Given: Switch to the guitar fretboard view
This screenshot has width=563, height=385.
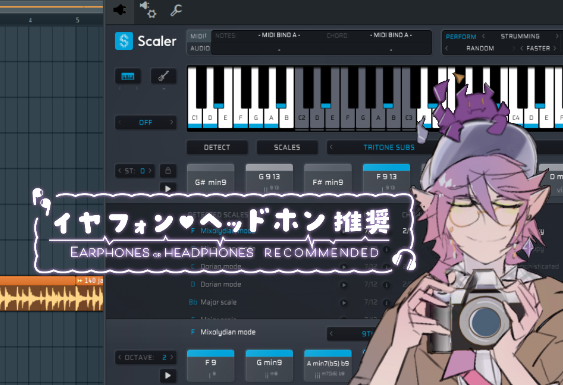Looking at the screenshot, I should pyautogui.click(x=163, y=76).
